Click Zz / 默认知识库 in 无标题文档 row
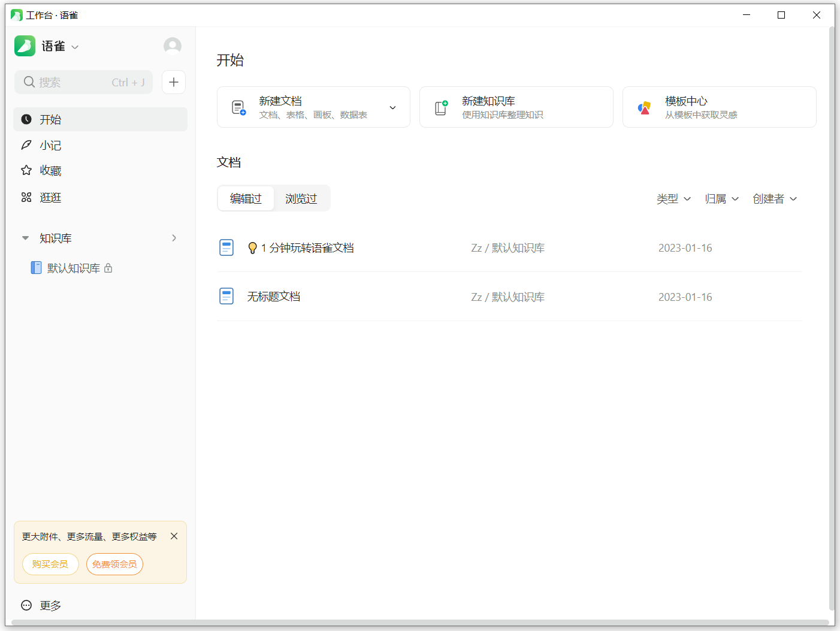This screenshot has width=840, height=631. 508,297
